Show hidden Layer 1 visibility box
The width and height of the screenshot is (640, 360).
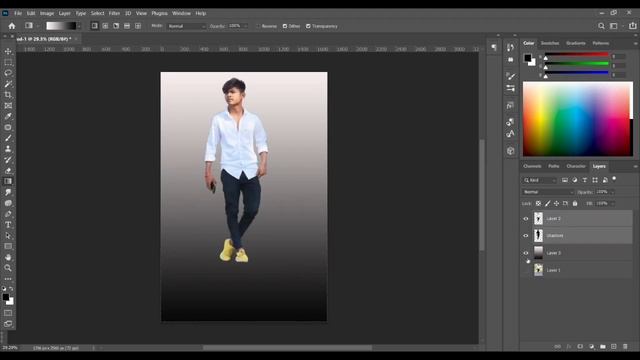click(x=526, y=270)
